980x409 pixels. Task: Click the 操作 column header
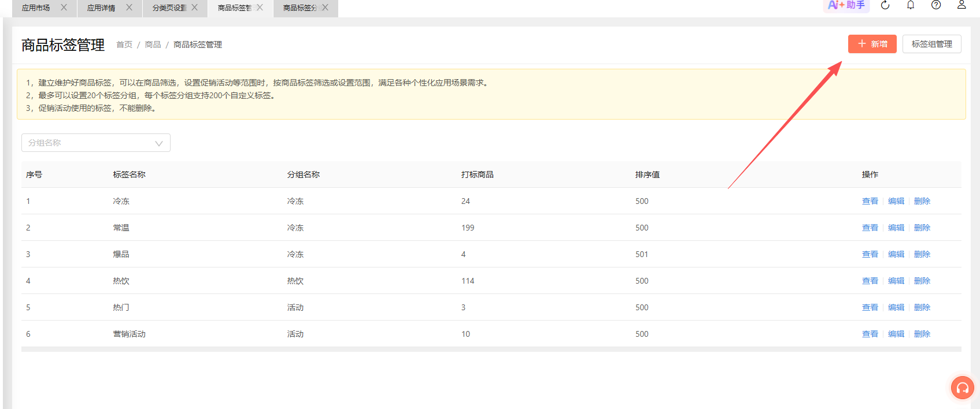click(x=870, y=174)
